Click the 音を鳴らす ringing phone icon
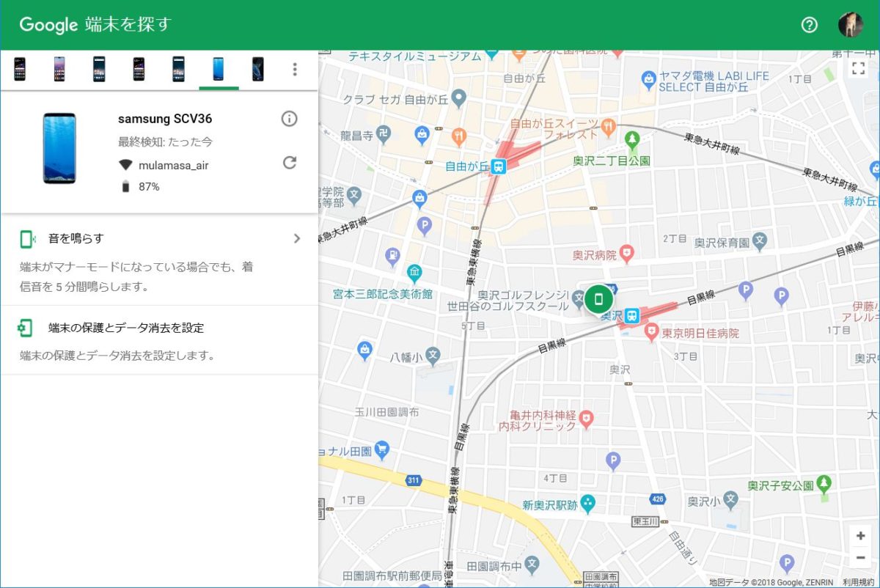The image size is (880, 588). (x=27, y=238)
